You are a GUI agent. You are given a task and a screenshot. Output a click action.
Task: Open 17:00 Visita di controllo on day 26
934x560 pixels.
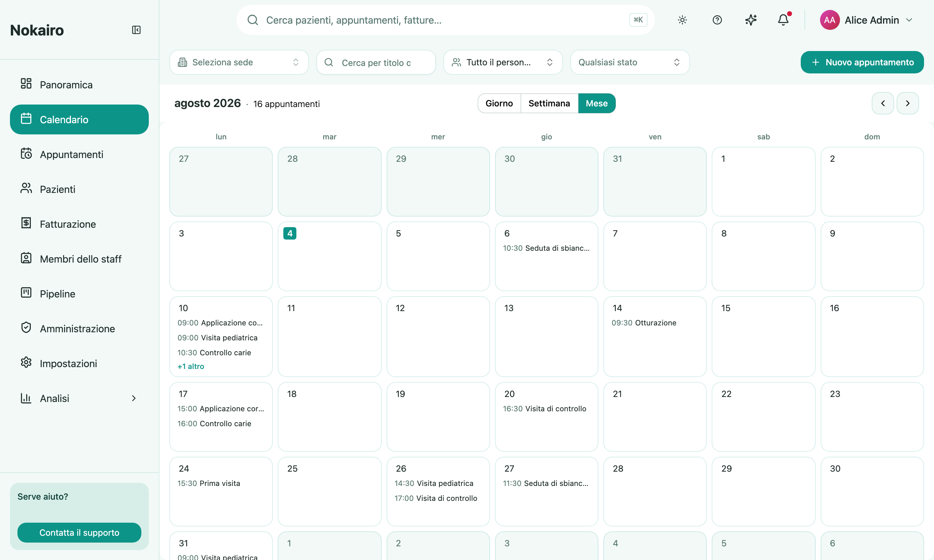coord(436,498)
